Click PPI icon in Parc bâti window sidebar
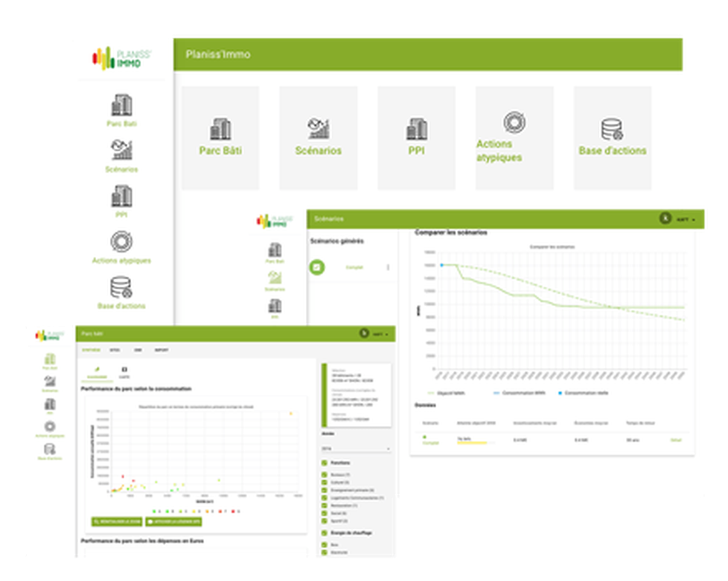The image size is (728, 581). 50,404
